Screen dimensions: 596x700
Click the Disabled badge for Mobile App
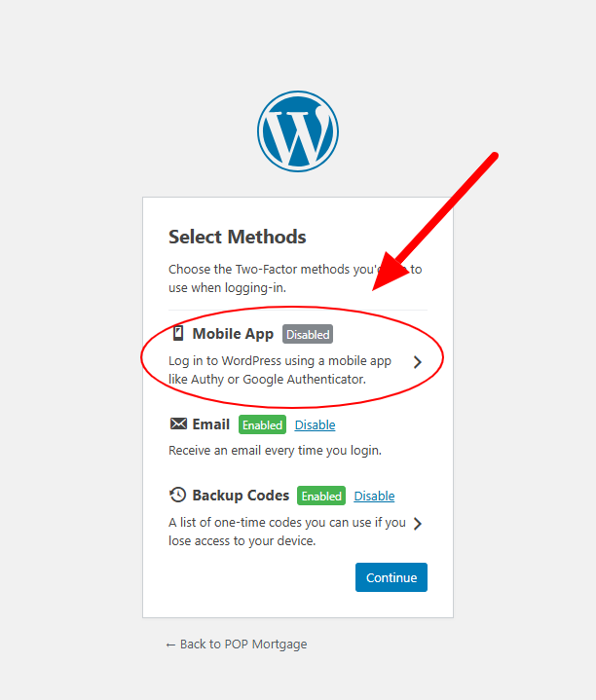[x=308, y=334]
